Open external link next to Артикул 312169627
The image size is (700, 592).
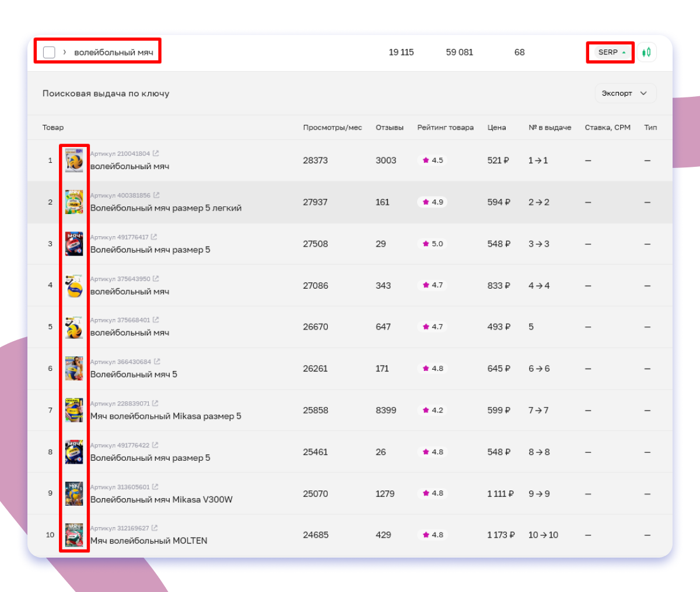155,528
